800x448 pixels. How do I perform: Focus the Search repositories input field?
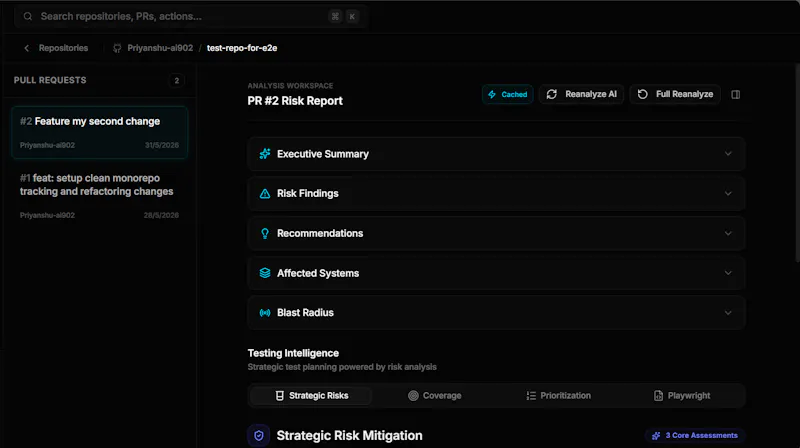tap(191, 16)
